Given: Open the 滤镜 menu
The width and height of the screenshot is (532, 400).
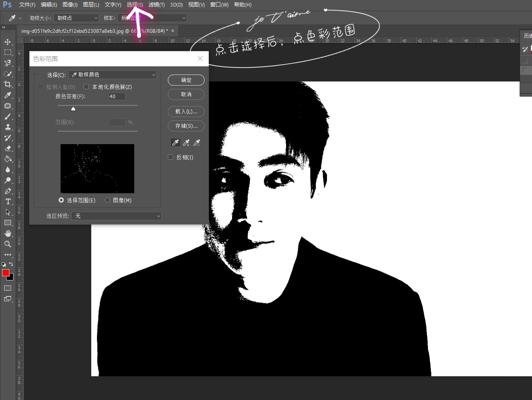Looking at the screenshot, I should click(156, 5).
